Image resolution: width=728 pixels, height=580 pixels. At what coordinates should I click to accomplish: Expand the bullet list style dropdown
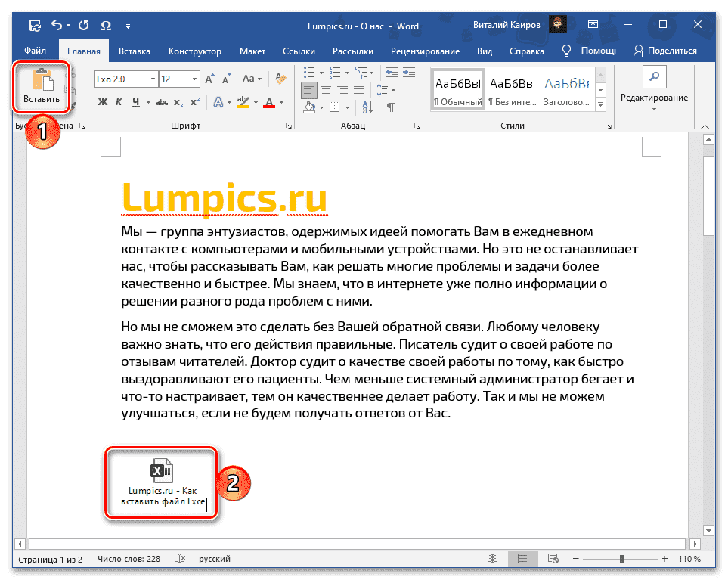pyautogui.click(x=321, y=73)
